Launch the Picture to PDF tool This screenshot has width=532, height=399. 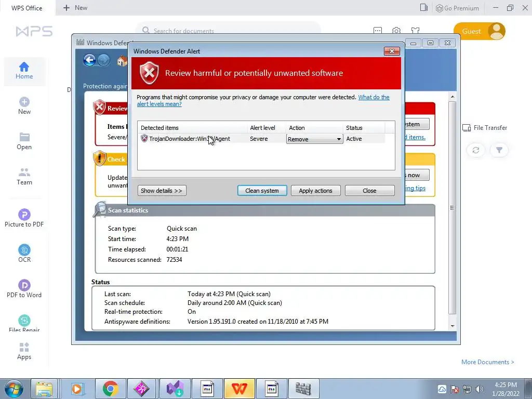tap(24, 218)
